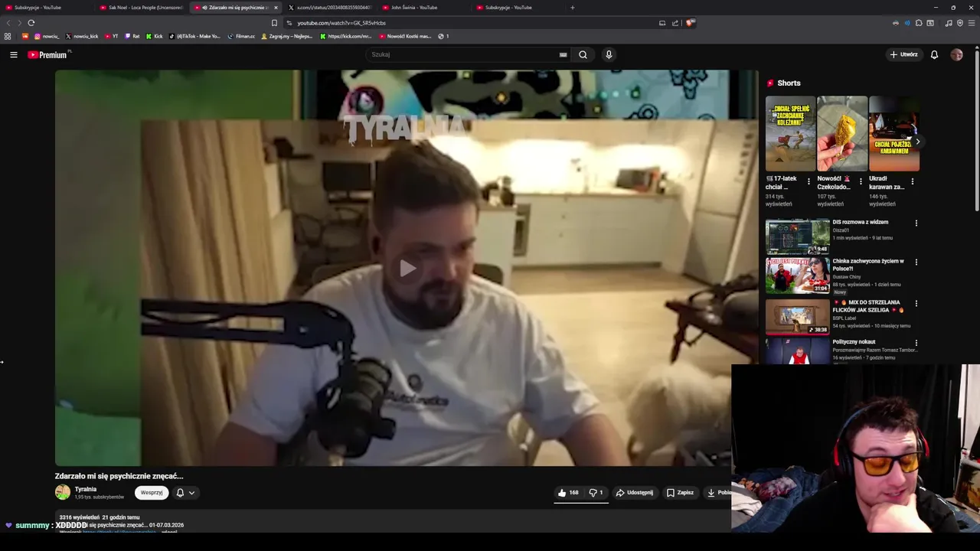Go back with browser back arrow
980x551 pixels.
pyautogui.click(x=8, y=23)
